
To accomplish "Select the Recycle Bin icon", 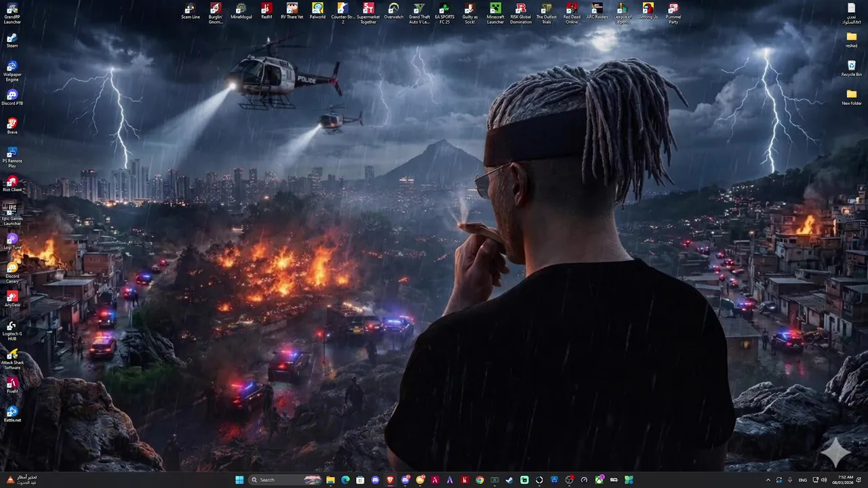I will (852, 68).
